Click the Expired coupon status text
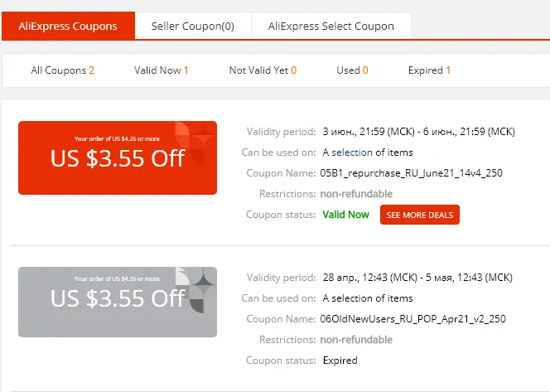Image resolution: width=550 pixels, height=392 pixels. pyautogui.click(x=340, y=361)
